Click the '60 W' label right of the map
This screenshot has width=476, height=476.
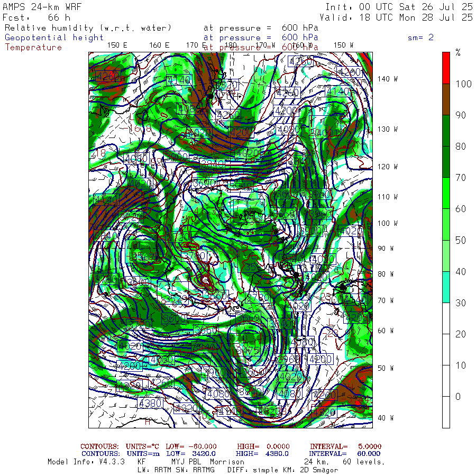click(386, 331)
